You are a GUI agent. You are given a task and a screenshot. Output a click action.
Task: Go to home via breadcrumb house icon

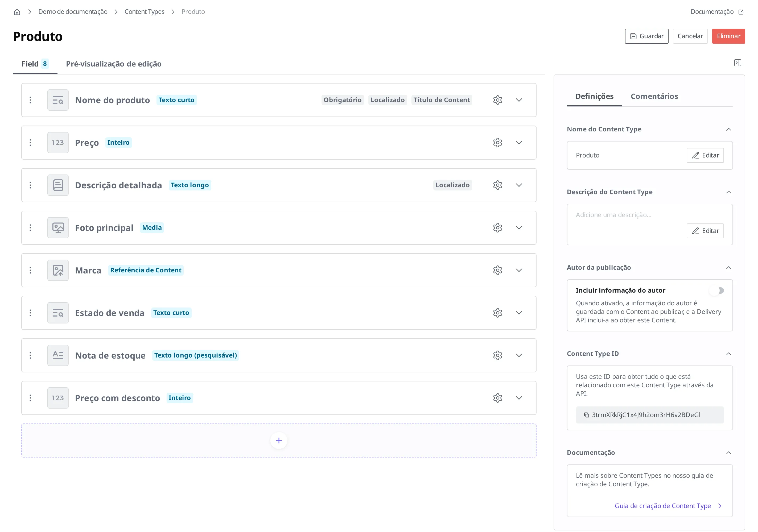17,12
